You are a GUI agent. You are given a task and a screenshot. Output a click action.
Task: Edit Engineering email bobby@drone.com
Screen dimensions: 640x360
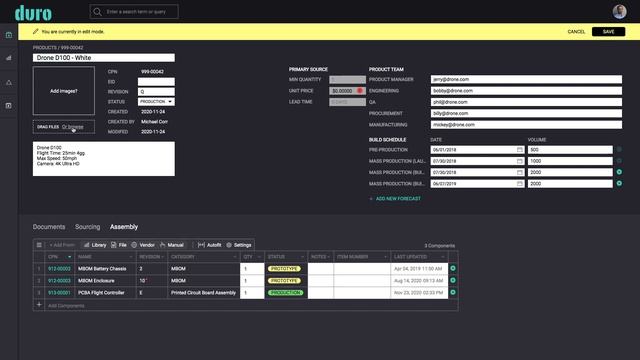pos(526,91)
